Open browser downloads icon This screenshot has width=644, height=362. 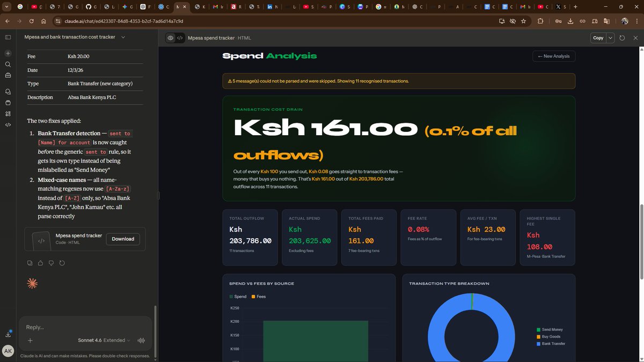(x=570, y=21)
